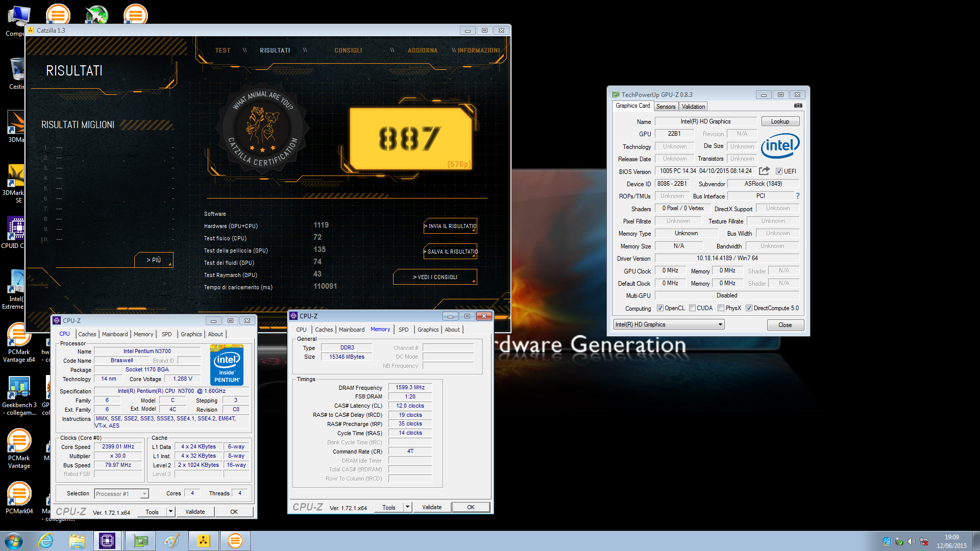Toggle the UEFI checkbox in GPU-Z

click(x=779, y=171)
